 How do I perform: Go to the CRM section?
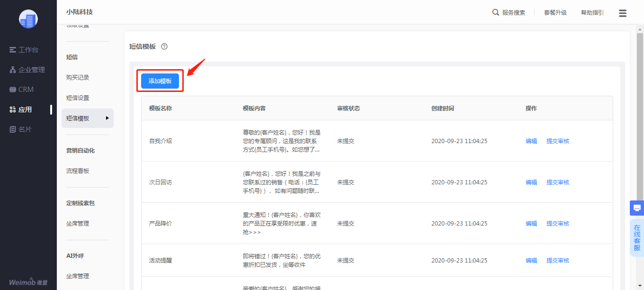click(x=22, y=90)
